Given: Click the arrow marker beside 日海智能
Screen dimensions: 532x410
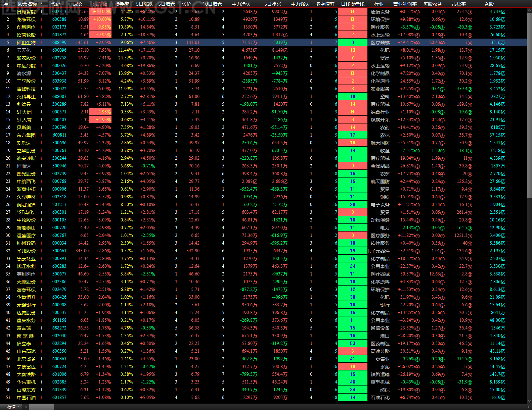Looking at the screenshot, I should pos(42,12).
